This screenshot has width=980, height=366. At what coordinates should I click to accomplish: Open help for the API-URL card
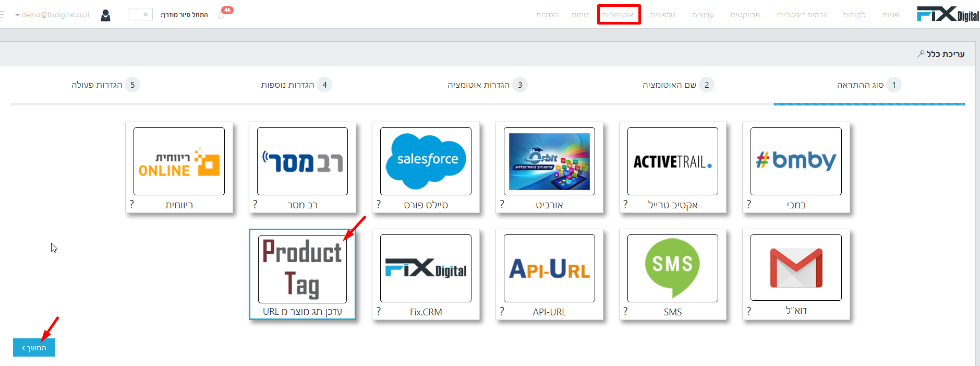[x=502, y=311]
